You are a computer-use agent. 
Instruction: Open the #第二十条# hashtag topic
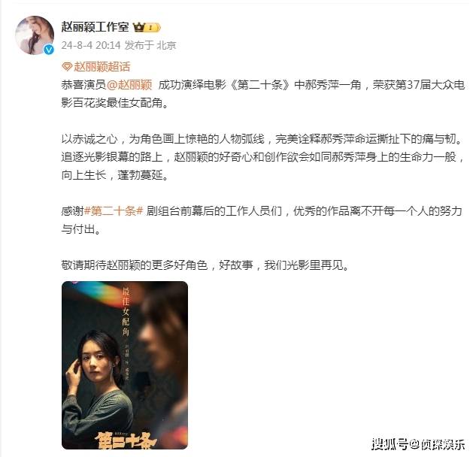tap(114, 211)
